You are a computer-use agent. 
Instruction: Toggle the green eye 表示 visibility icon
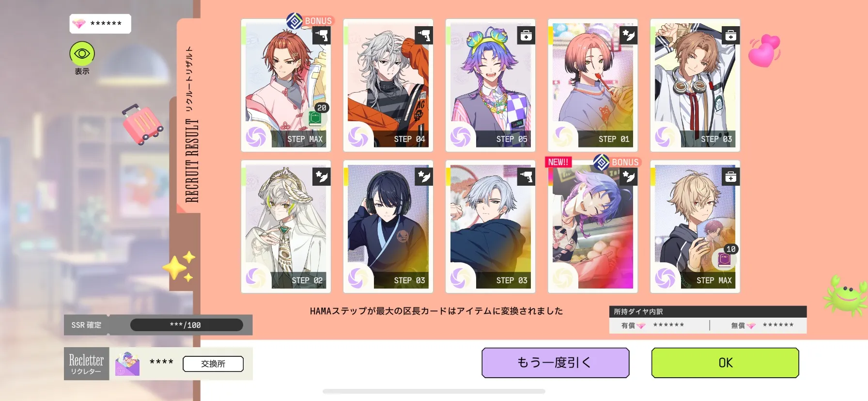82,53
